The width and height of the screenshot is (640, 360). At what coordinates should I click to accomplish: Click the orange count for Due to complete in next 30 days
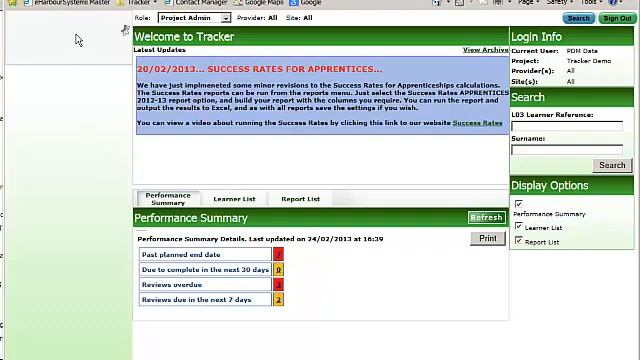click(x=278, y=270)
